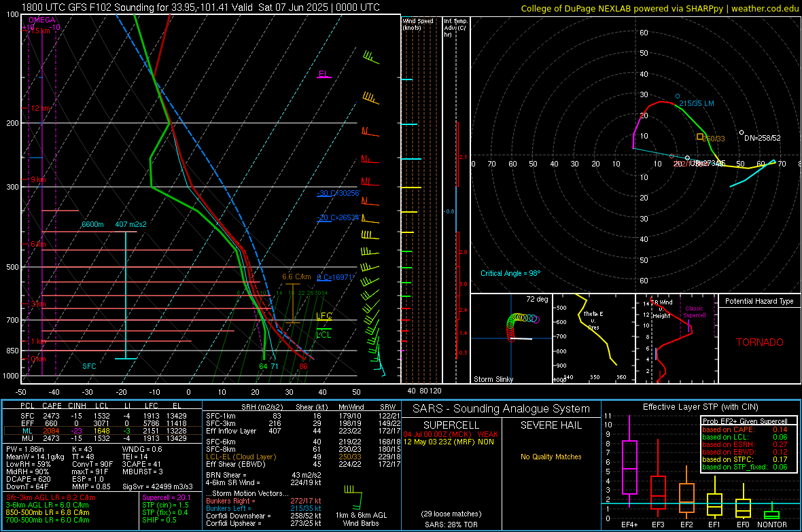802x532 pixels.
Task: Click the white circle marker beside DN=258/52
Action: click(742, 133)
